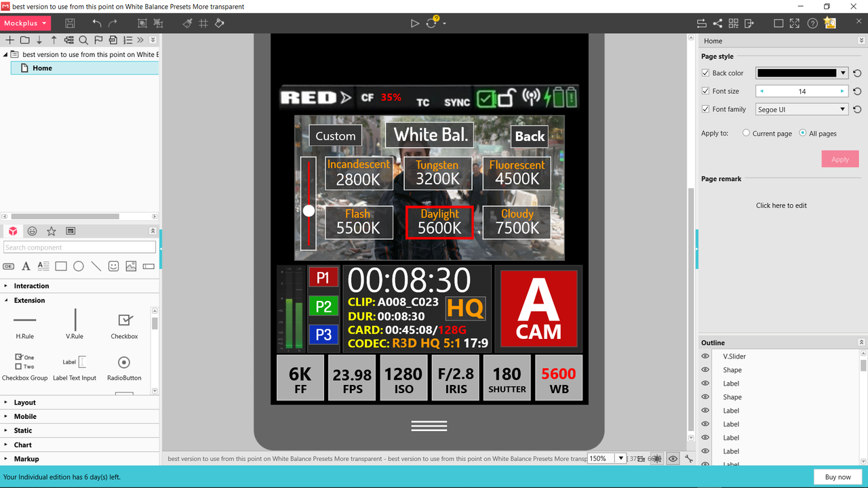
Task: Decrease font size with left arrow
Action: 762,91
